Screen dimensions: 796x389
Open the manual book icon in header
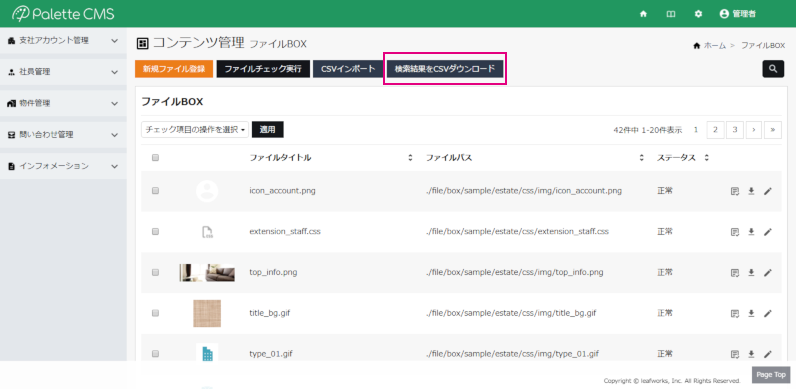coord(671,14)
